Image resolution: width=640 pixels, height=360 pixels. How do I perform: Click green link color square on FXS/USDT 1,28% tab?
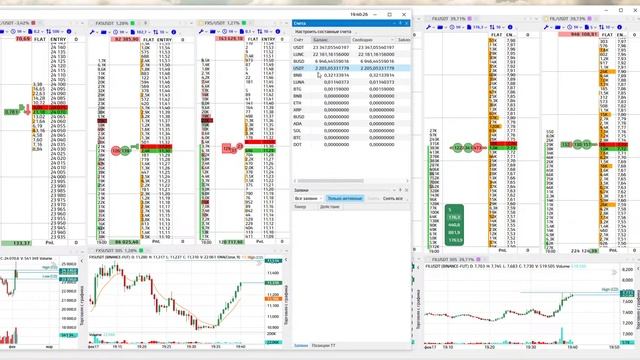[133, 23]
